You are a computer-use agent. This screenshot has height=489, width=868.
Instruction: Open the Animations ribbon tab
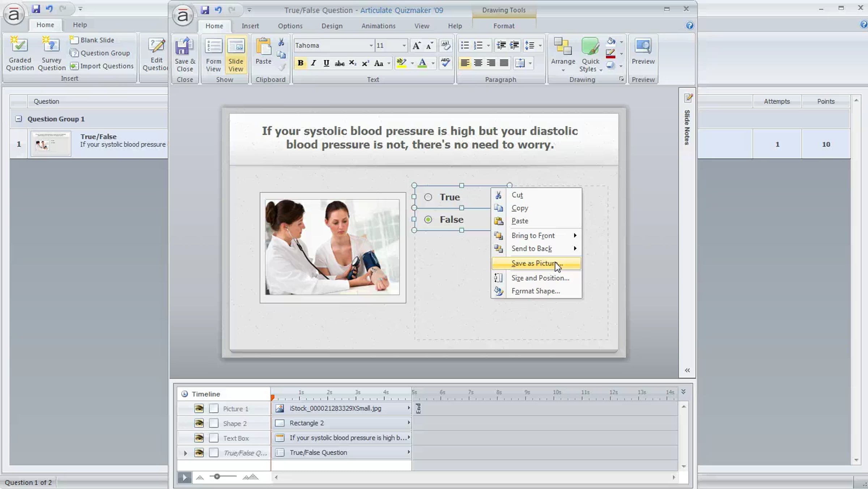coord(378,26)
